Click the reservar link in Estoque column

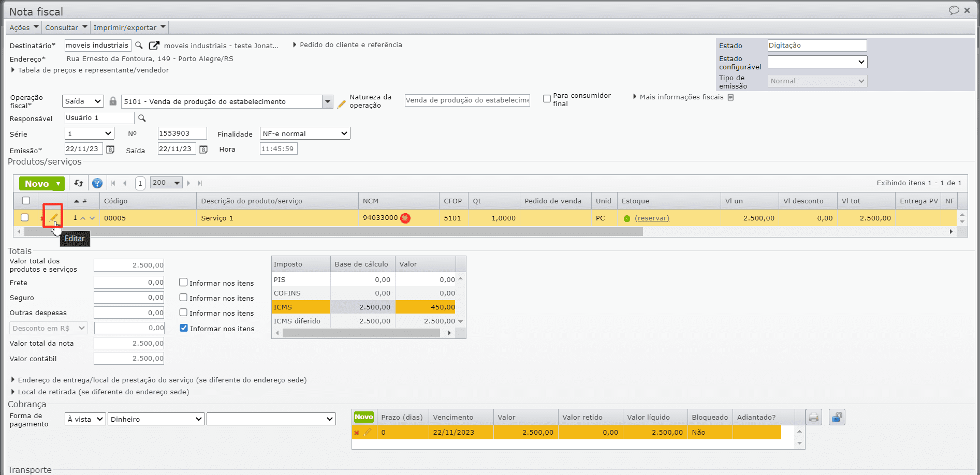coord(652,218)
